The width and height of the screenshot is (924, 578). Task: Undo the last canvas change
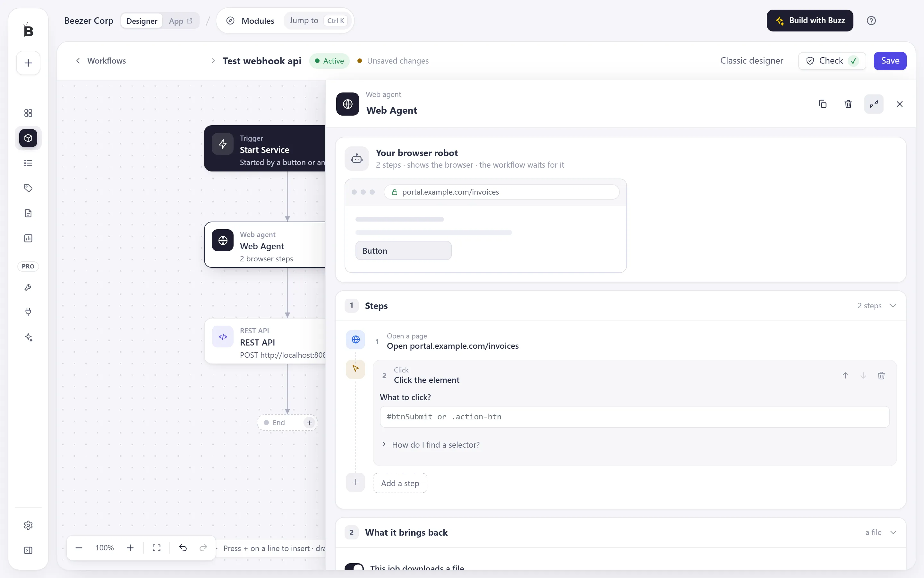pos(183,548)
